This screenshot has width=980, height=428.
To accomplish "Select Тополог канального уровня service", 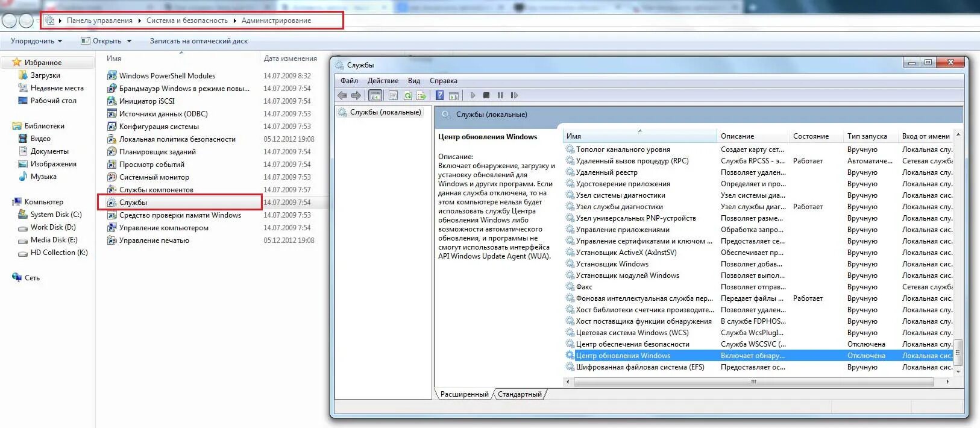I will pyautogui.click(x=759, y=149).
